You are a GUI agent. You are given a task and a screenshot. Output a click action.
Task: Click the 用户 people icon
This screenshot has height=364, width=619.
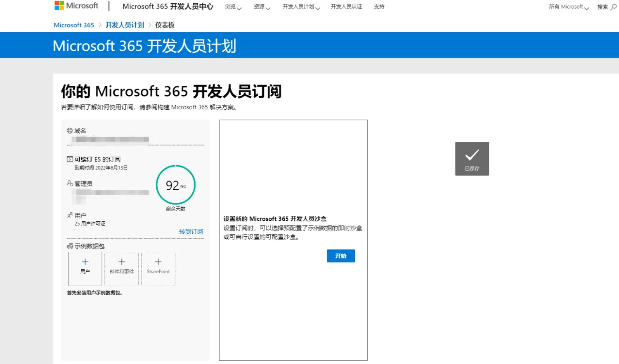70,215
